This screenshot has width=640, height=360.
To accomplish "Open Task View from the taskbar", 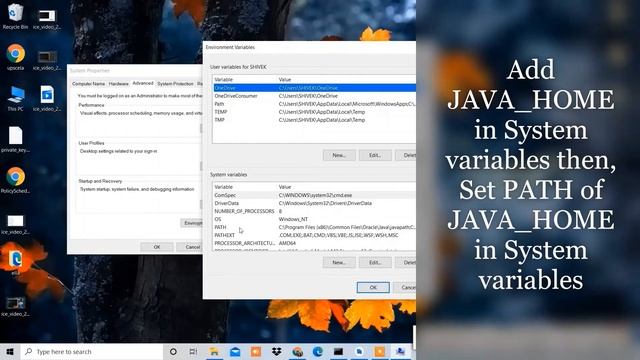I will [193, 351].
